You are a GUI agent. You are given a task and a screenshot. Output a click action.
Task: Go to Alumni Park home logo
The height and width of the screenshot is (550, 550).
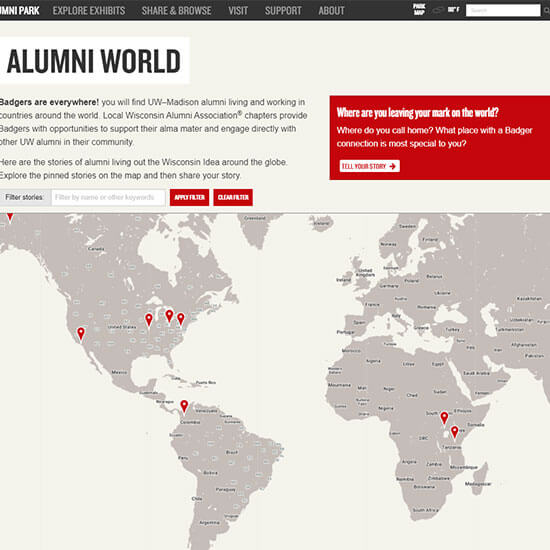pos(20,11)
